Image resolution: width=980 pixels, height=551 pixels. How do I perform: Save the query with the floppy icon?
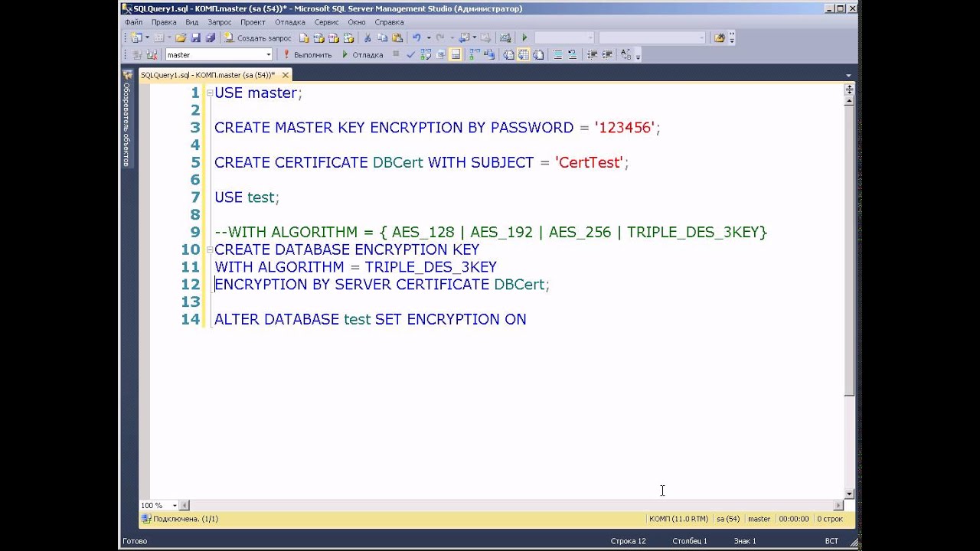coord(195,37)
